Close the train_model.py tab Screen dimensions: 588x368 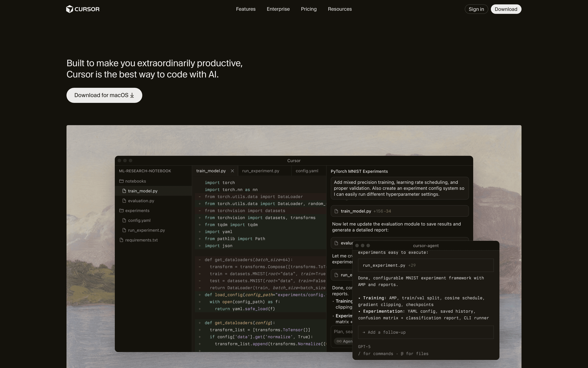pos(232,171)
